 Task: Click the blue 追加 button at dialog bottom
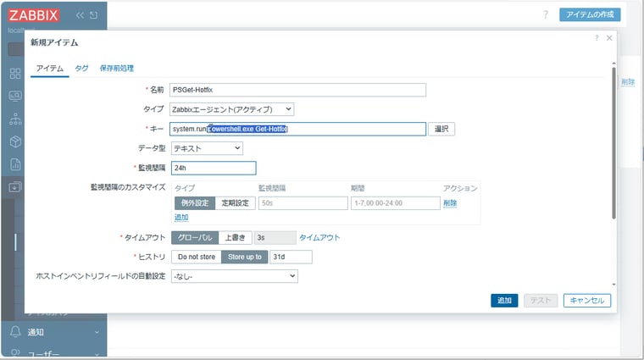(x=504, y=301)
